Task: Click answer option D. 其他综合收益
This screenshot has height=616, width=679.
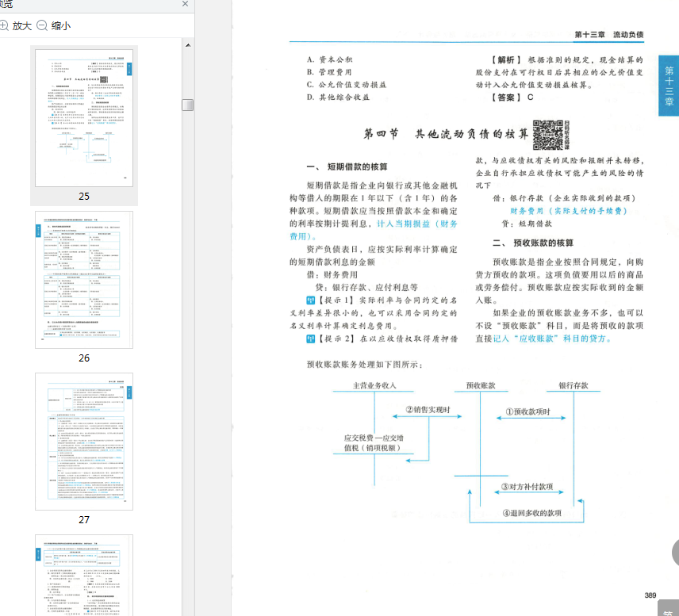Action: tap(338, 98)
